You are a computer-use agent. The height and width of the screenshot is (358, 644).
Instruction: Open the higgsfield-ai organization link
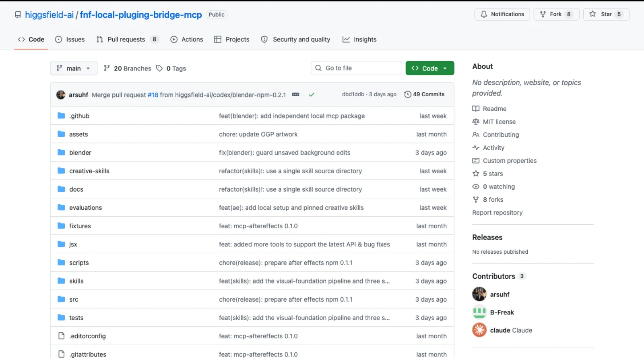49,15
